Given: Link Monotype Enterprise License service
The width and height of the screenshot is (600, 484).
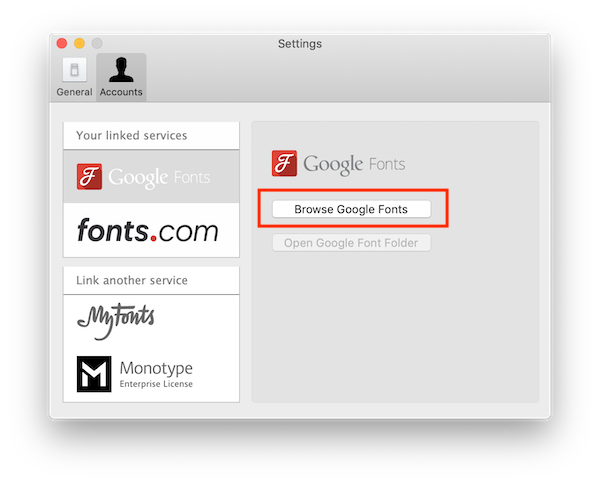Looking at the screenshot, I should click(151, 374).
